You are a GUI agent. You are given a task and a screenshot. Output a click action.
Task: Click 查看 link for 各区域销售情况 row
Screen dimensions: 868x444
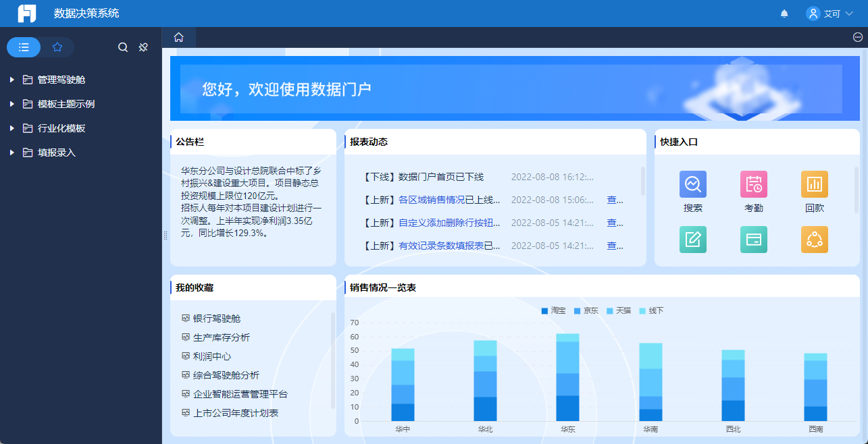[x=615, y=200]
